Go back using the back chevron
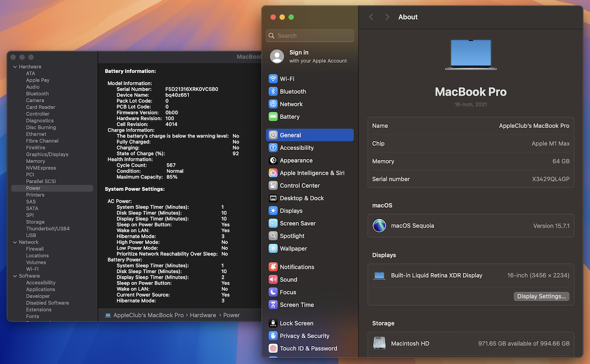 (371, 17)
